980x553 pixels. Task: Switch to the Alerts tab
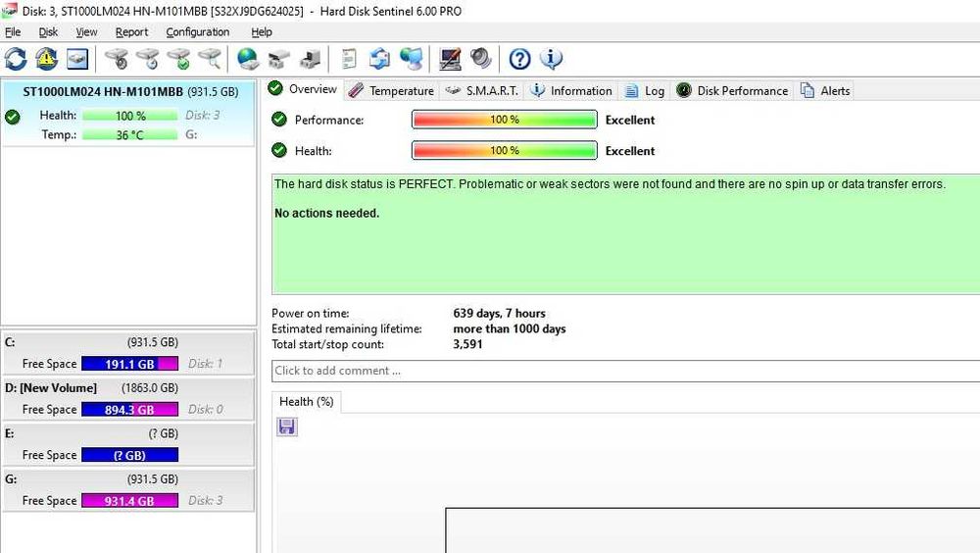[825, 91]
